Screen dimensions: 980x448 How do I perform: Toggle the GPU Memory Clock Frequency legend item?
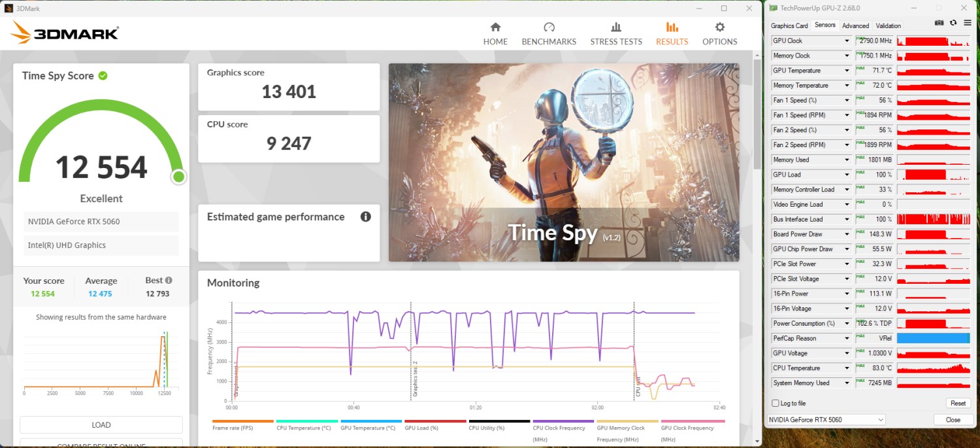click(627, 430)
